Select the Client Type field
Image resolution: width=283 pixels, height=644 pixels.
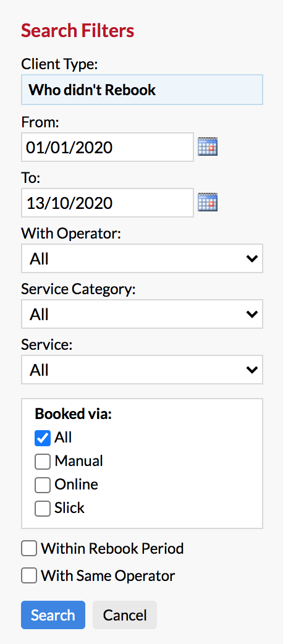click(x=142, y=90)
